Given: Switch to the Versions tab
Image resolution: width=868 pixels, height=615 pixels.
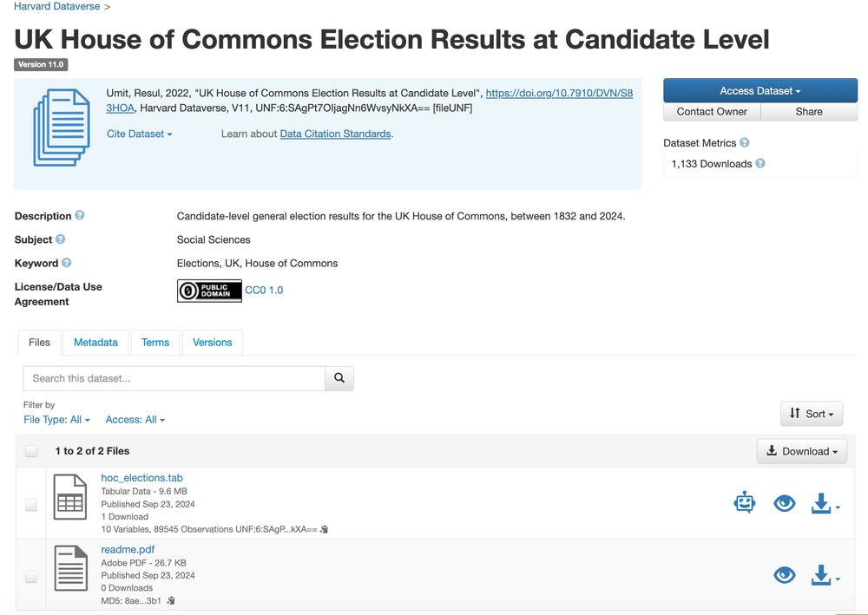Looking at the screenshot, I should point(212,343).
